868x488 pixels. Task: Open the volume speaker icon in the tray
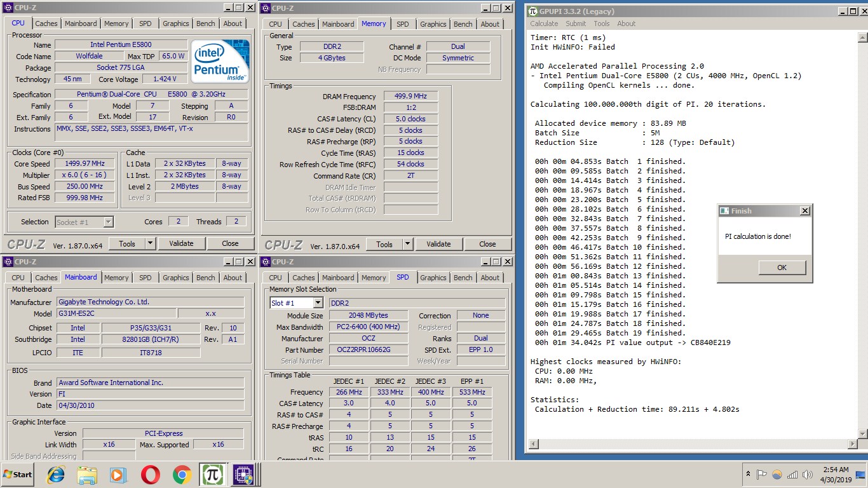(x=808, y=475)
